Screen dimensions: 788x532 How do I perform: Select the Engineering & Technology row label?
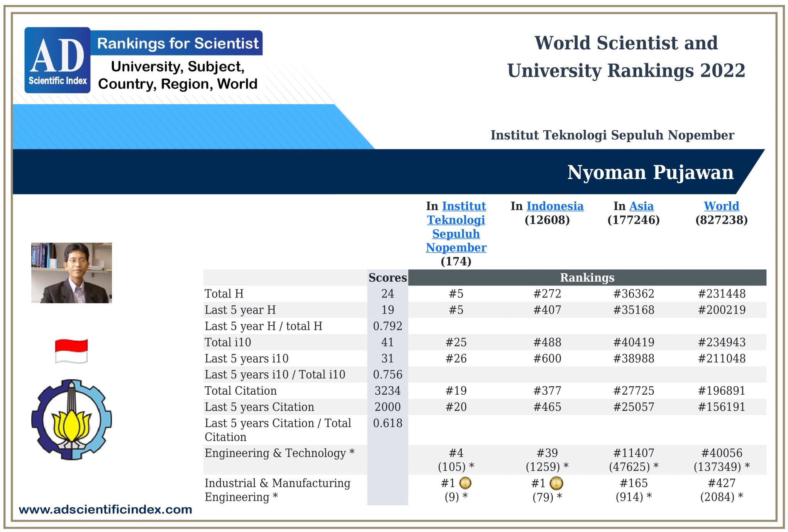(280, 453)
